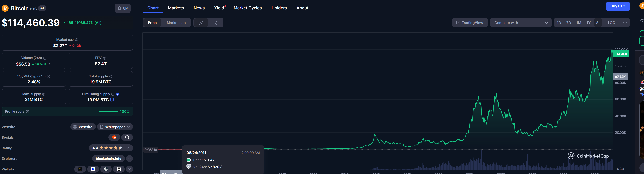
Task: Click the 08/24/2011 tooltip date
Action: (x=196, y=153)
